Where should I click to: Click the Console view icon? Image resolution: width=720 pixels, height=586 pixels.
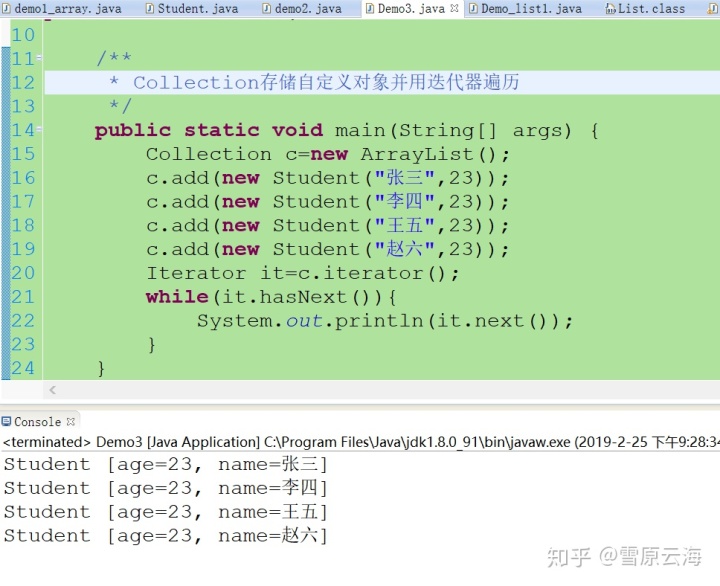(6, 421)
